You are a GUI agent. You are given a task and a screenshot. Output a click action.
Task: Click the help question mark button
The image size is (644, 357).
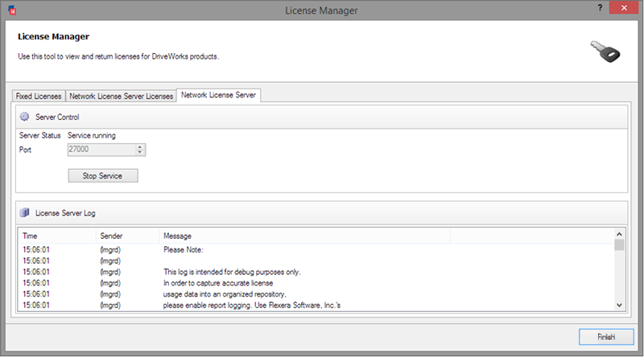(601, 7)
